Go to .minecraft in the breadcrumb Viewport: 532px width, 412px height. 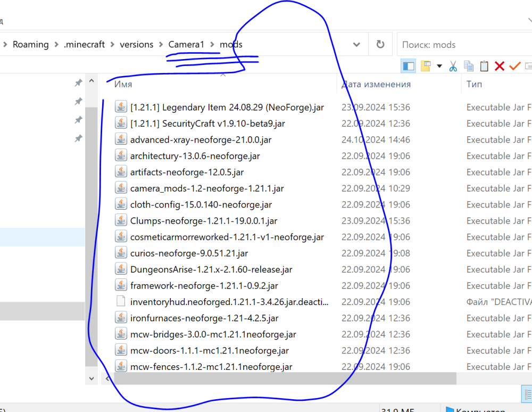point(84,45)
